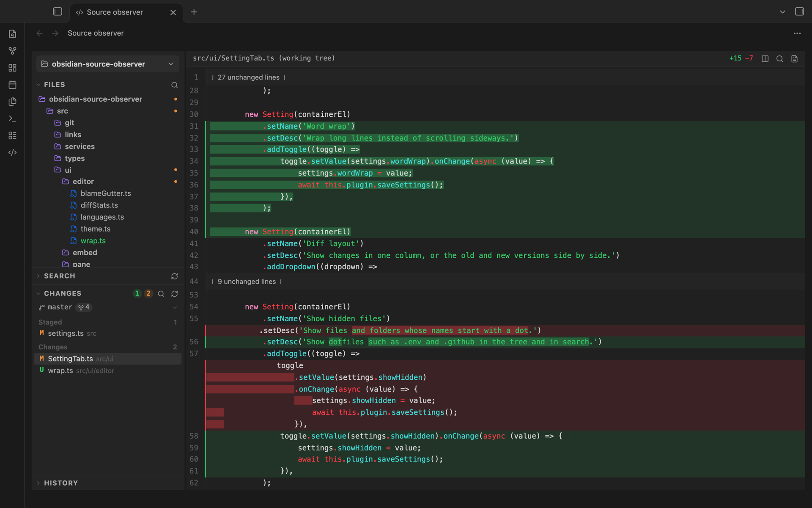Toggle side-by-side diff layout icon
This screenshot has height=508, width=812.
tap(765, 58)
